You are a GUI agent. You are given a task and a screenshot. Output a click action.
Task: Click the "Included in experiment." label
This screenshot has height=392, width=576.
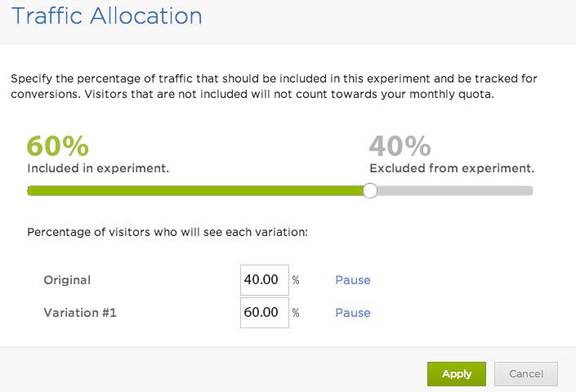[x=98, y=168]
